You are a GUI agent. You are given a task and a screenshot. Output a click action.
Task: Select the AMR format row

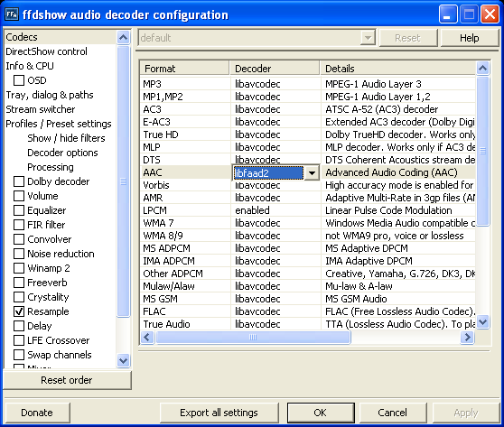tap(308, 198)
